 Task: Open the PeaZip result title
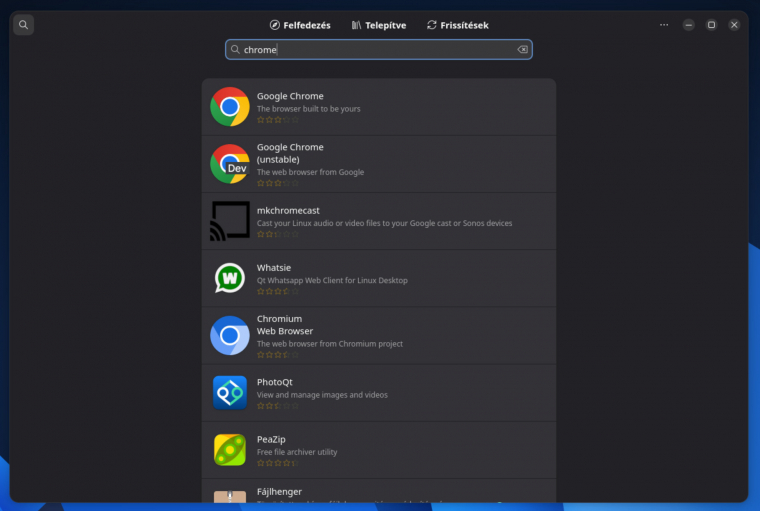coord(271,439)
